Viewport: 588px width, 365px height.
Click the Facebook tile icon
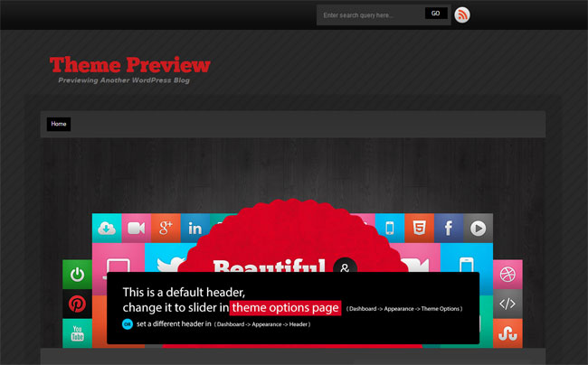(x=449, y=228)
